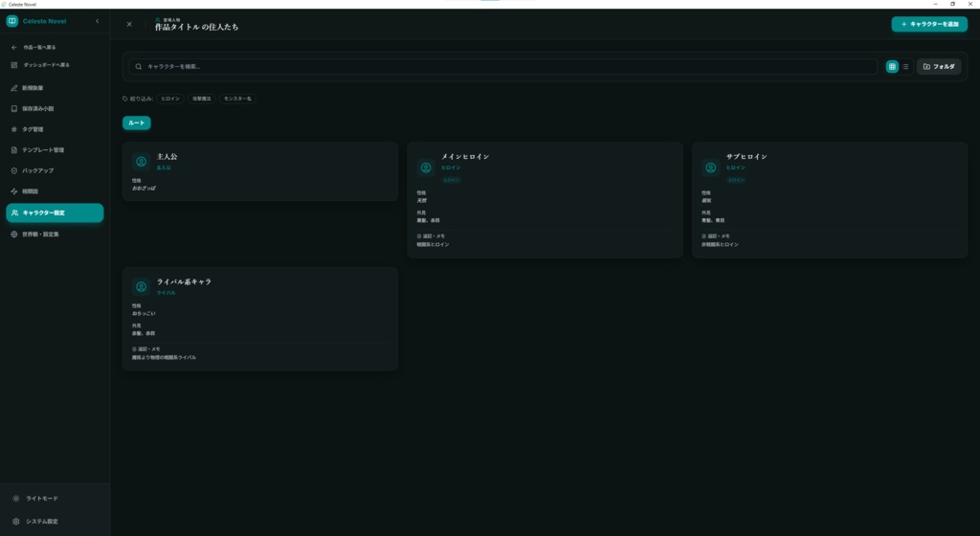Image resolution: width=980 pixels, height=536 pixels.
Task: Click avatar icon on メインヒロイン card
Action: 426,167
